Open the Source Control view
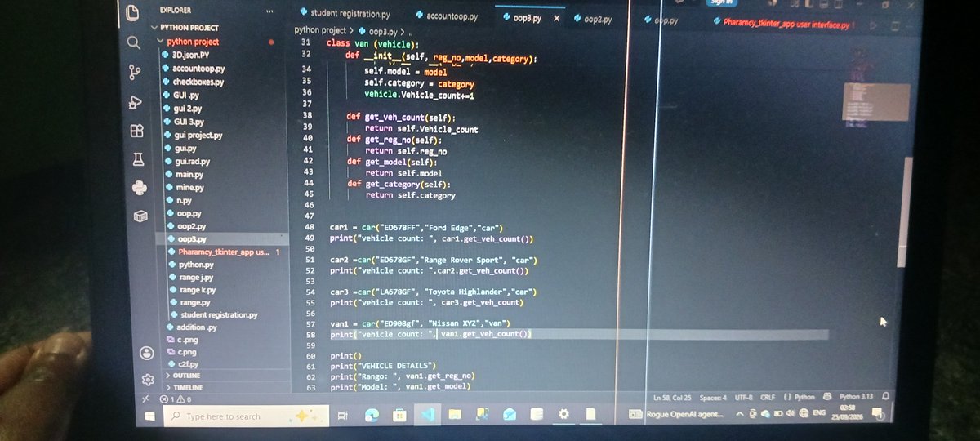980x441 pixels. [x=135, y=73]
